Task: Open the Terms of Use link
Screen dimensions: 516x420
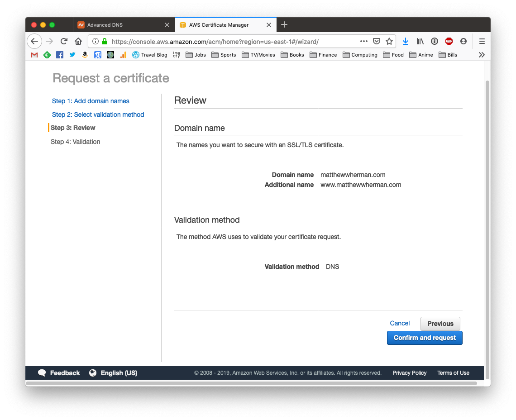Action: 453,372
